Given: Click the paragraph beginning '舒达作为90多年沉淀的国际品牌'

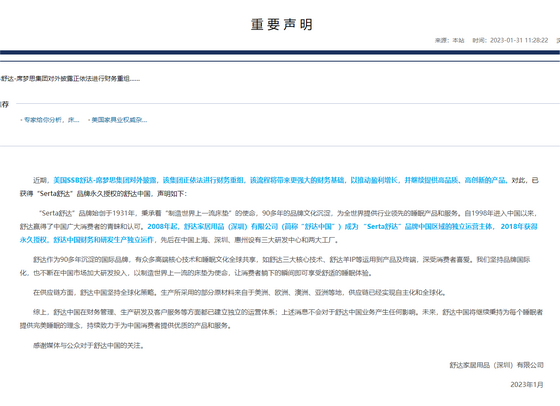Looking at the screenshot, I should pos(275,266).
